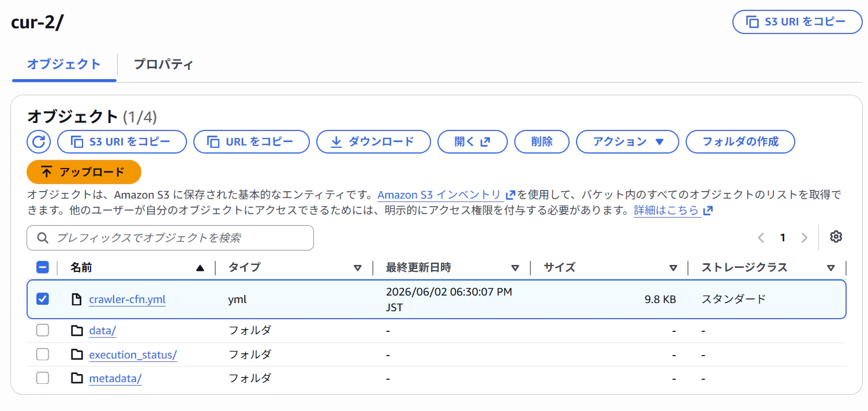Open the Amazon S3 インベントリ link
Viewport: 868px width, 411px height.
pyautogui.click(x=439, y=195)
